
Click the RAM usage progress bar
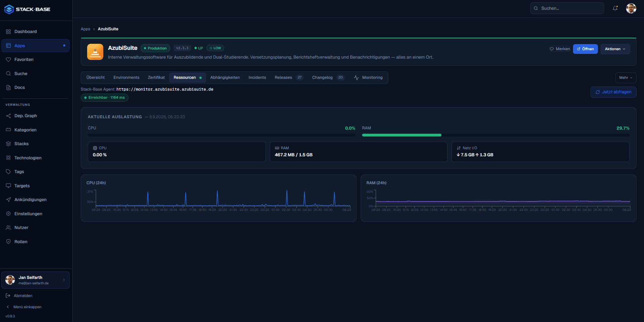pyautogui.click(x=496, y=135)
